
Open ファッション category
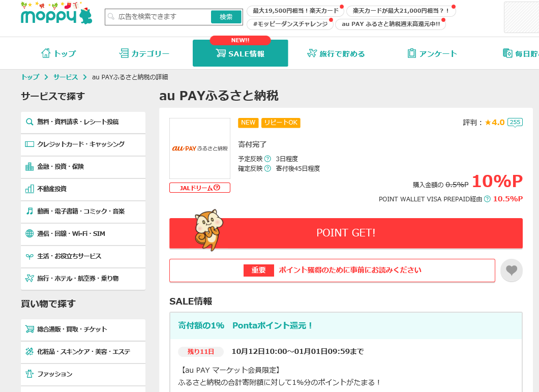tap(83, 374)
